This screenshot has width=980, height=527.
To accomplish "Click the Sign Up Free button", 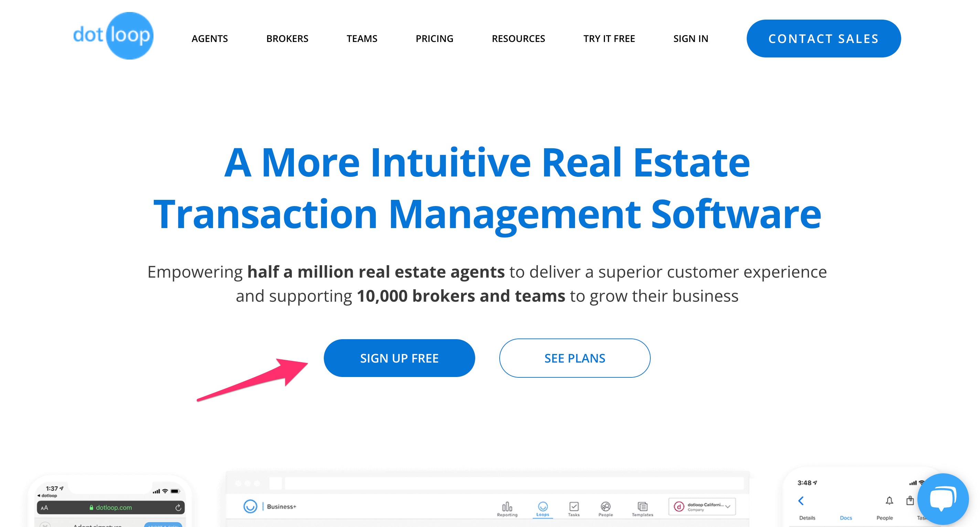I will click(399, 358).
